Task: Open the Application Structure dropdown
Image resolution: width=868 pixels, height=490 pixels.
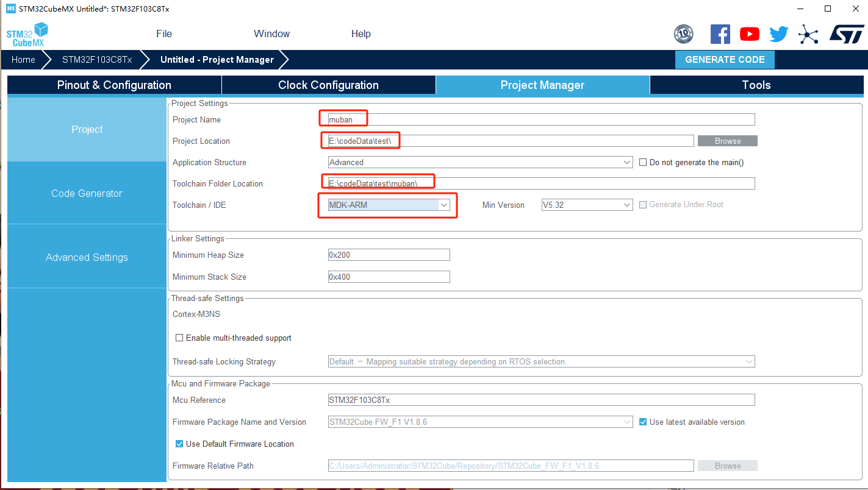Action: (x=481, y=162)
